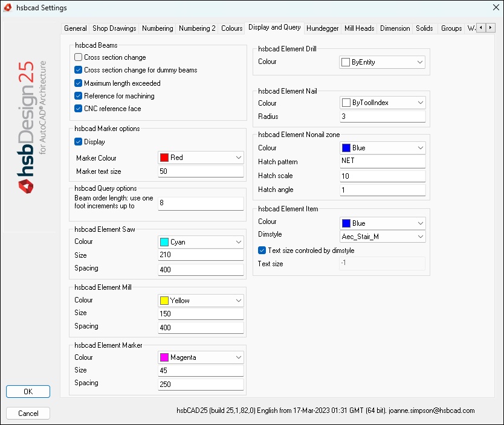The image size is (504, 425).
Task: Toggle Text size controled by dimstyle
Action: click(262, 251)
